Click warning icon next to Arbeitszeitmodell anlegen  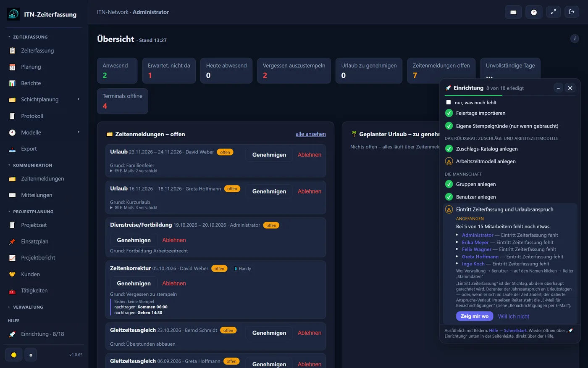pos(449,161)
